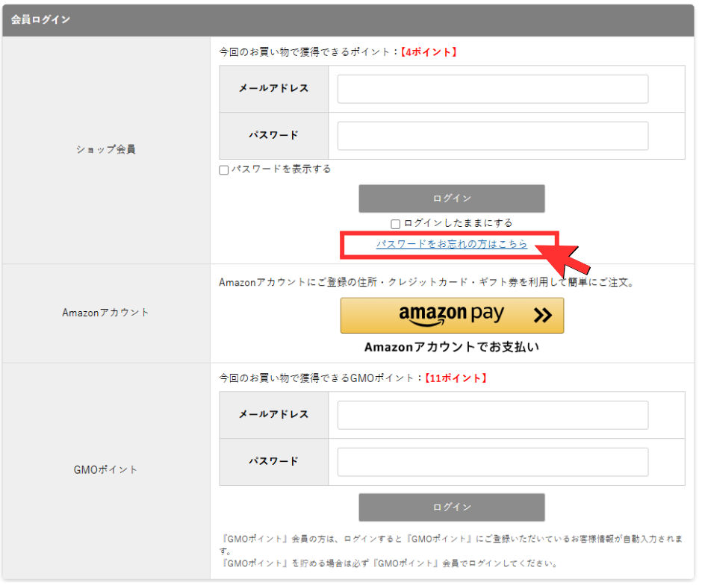Focus the ショップ会員 メールアドレス input field
Image resolution: width=702 pixels, height=588 pixels.
pos(492,89)
